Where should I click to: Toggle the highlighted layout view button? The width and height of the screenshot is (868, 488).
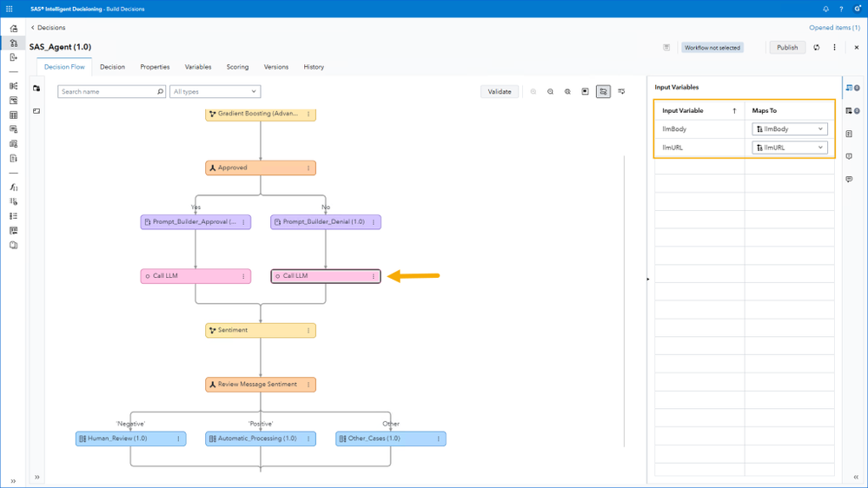point(603,91)
